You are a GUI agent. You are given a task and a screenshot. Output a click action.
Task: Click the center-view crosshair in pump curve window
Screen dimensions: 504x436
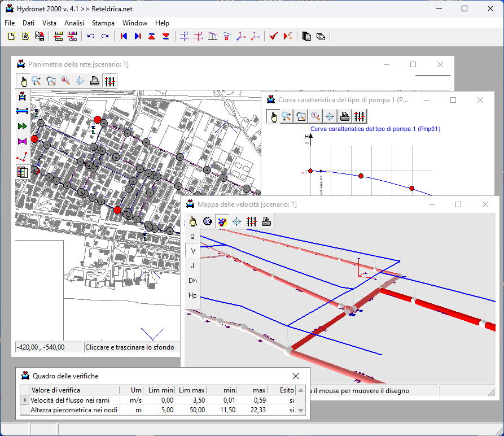330,116
